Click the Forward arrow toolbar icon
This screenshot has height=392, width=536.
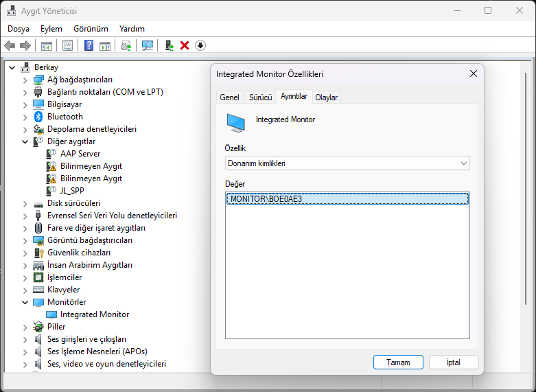coord(25,45)
